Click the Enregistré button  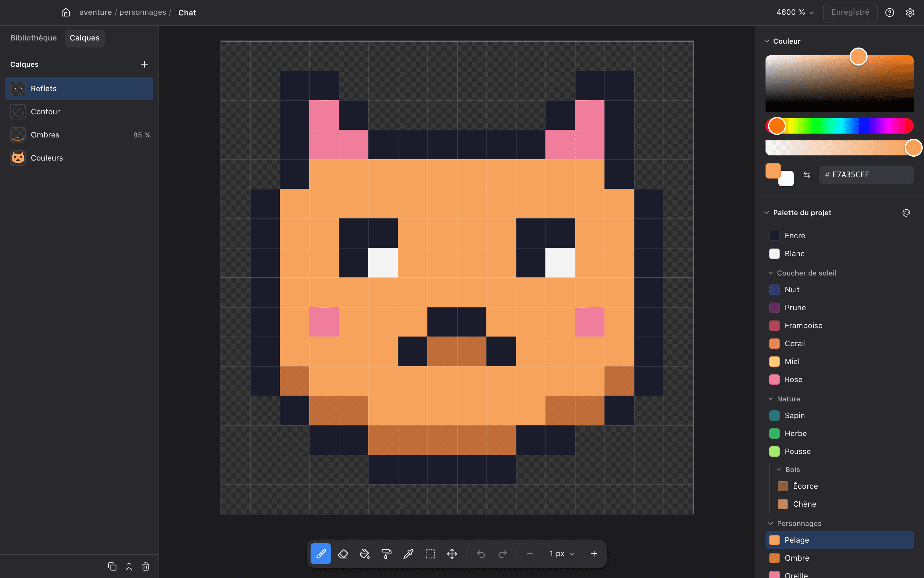850,13
